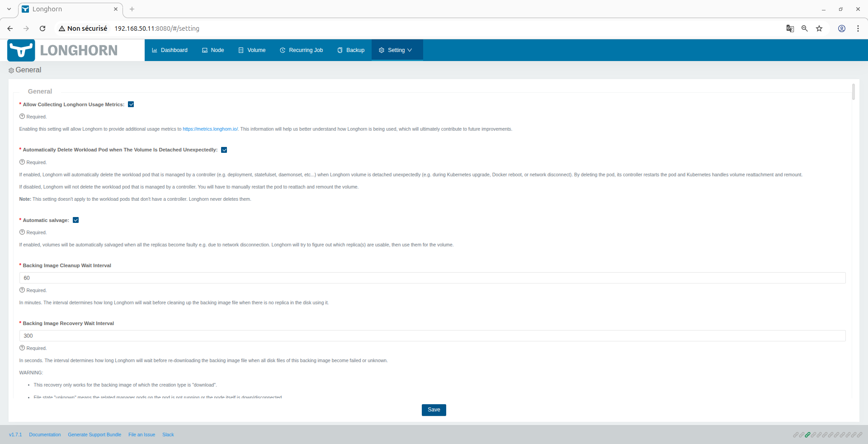Click the line starting 'In seconds. The interval determines'
The width and height of the screenshot is (868, 444).
point(203,361)
